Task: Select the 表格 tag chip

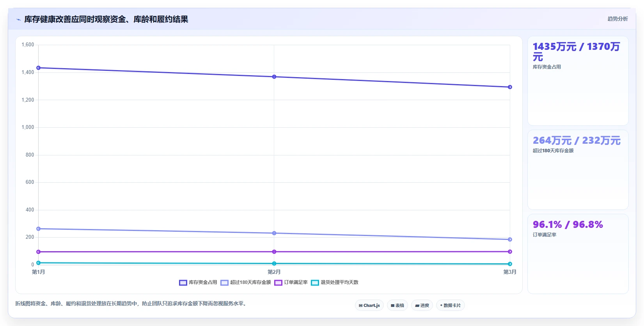Action: (x=397, y=305)
